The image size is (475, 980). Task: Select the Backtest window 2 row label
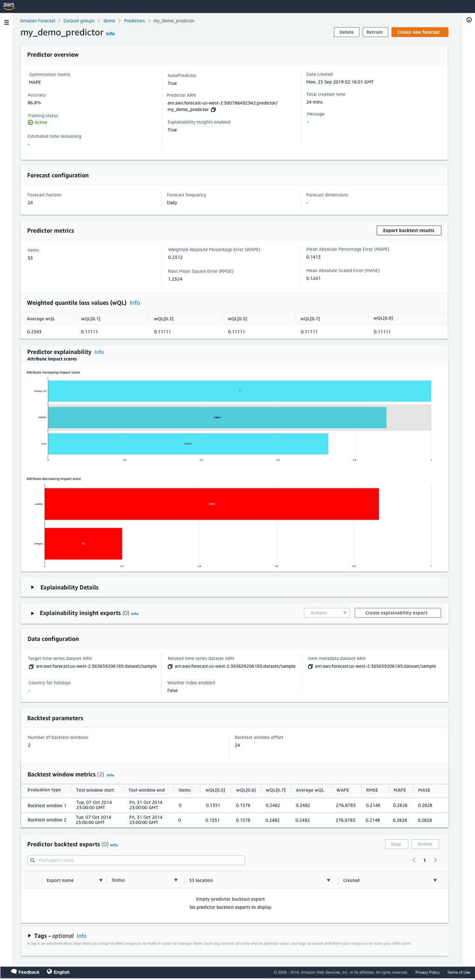click(47, 820)
